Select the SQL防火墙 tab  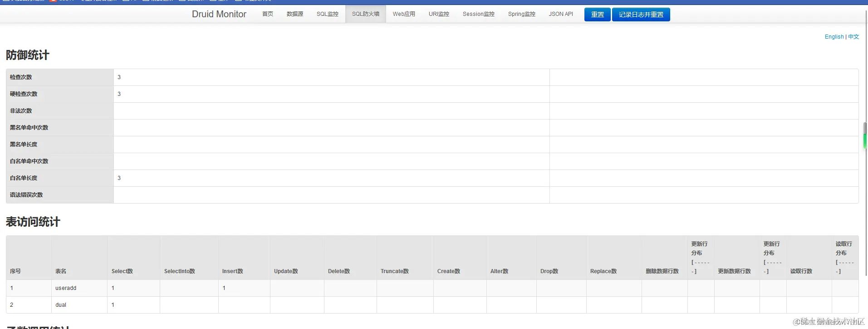[x=366, y=14]
